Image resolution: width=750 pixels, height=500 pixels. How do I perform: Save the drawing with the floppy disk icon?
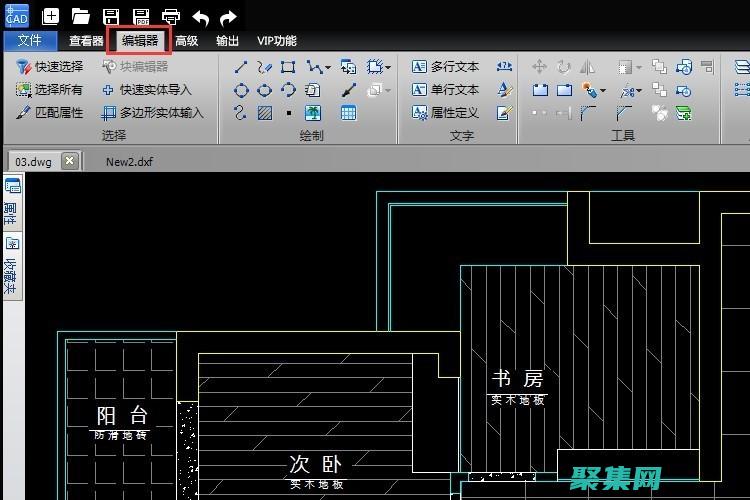click(110, 17)
